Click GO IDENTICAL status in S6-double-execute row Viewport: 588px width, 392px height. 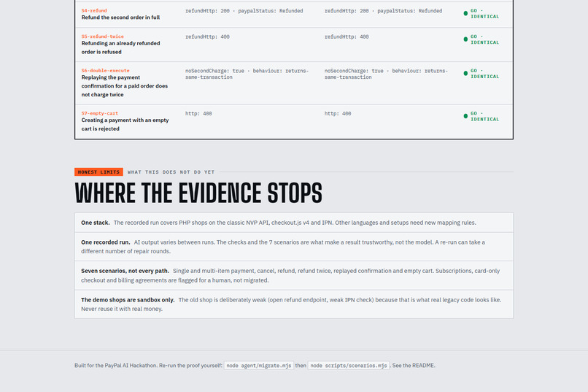pyautogui.click(x=481, y=74)
